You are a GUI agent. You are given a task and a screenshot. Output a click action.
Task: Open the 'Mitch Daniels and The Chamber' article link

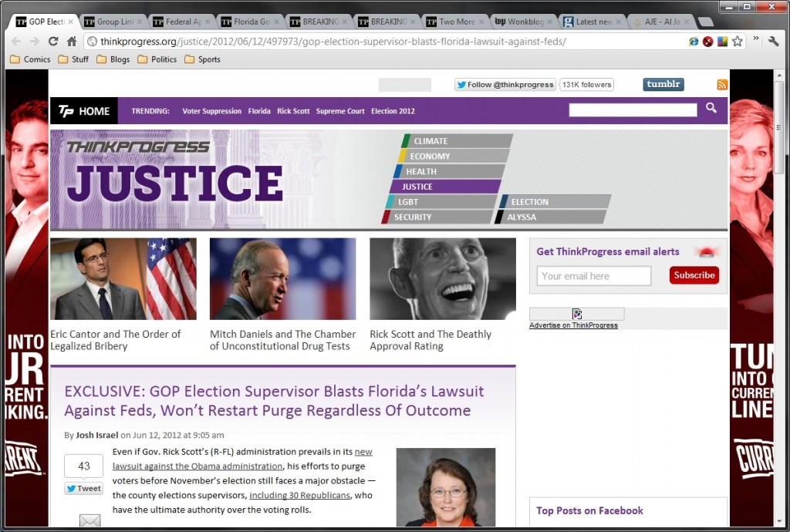282,340
